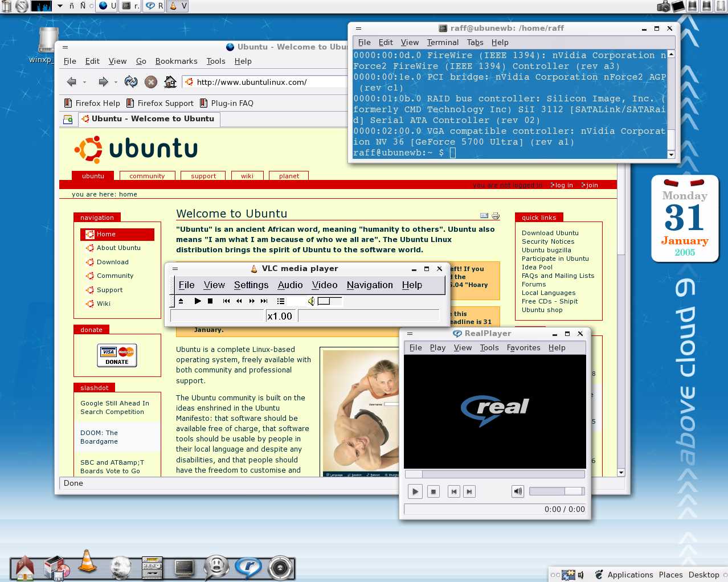728x582 pixels.
Task: Click VLC fast forward button
Action: [x=252, y=301]
